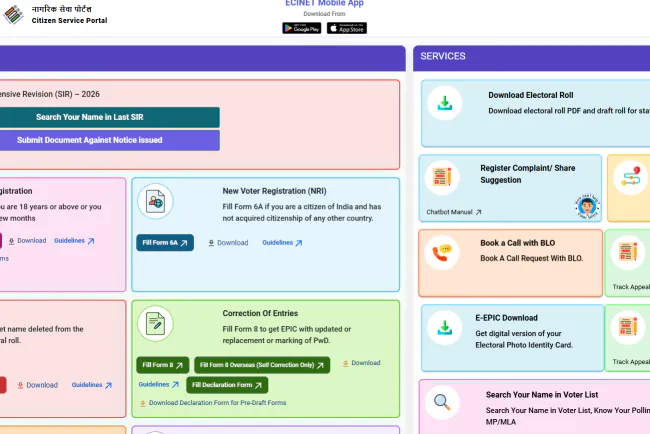The height and width of the screenshot is (434, 650).
Task: Click the NRI voter registration document icon
Action: 155,201
